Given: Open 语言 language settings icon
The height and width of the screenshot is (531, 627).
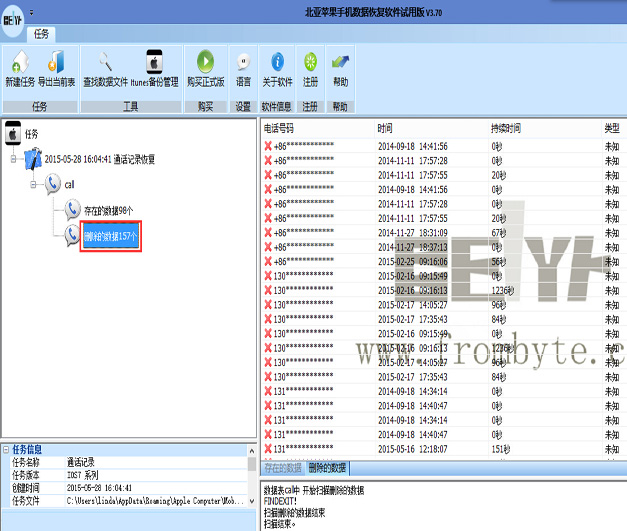Looking at the screenshot, I should coord(243,62).
